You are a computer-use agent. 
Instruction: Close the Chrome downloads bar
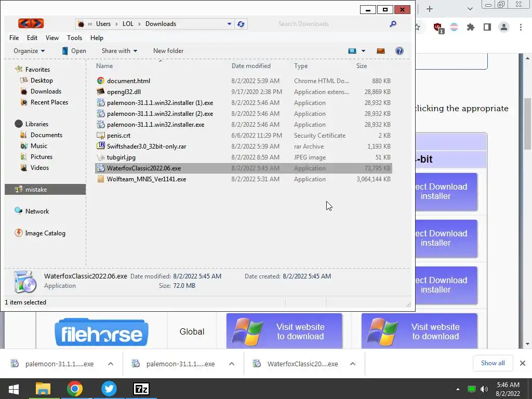(x=523, y=363)
